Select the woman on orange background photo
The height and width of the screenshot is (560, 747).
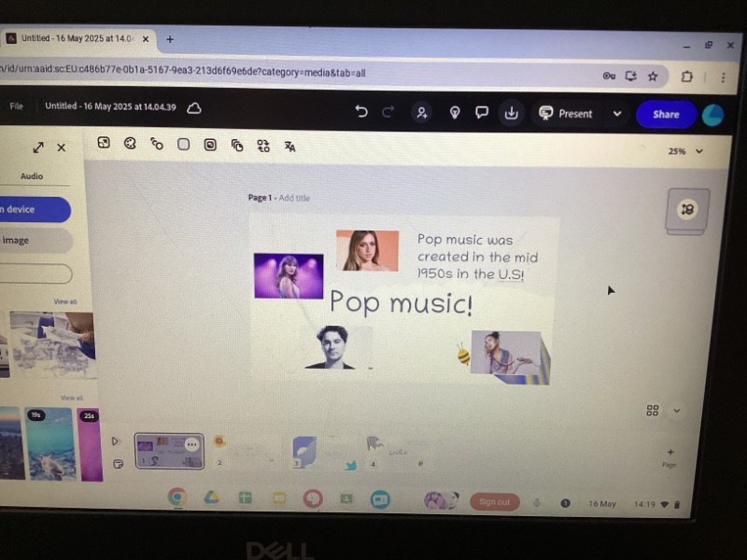pyautogui.click(x=367, y=251)
